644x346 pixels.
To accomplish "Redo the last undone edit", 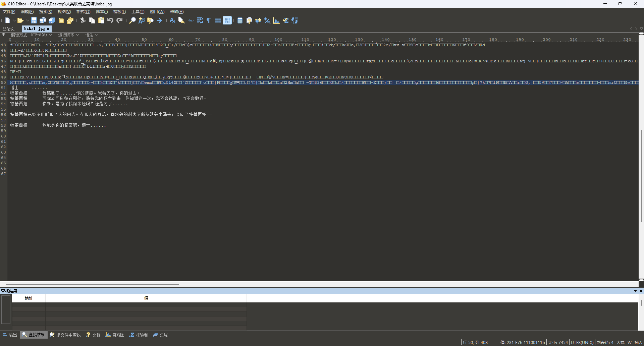I will point(119,20).
